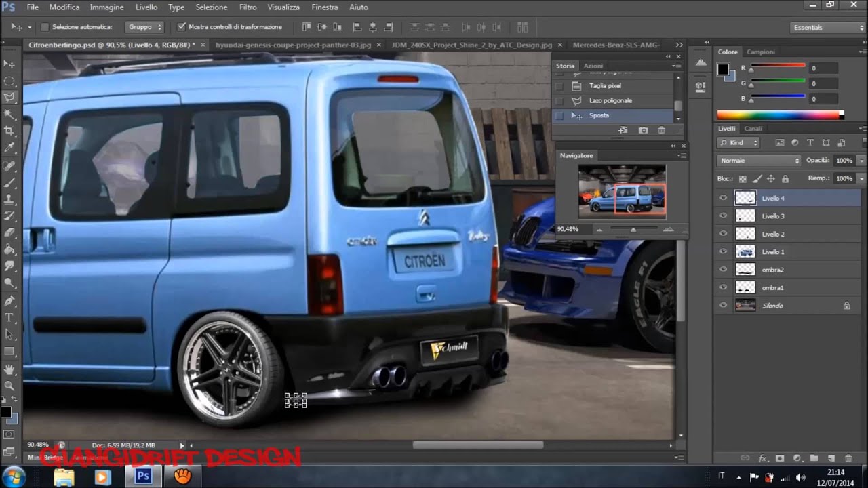Toggle Quick Mask mode
This screenshot has width=868, height=488.
(9, 434)
